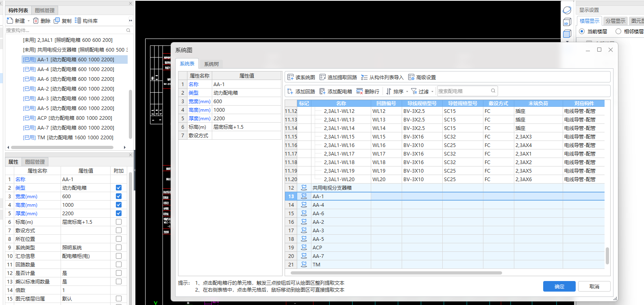
Task: Click 追加提取回路 append extract circuit
Action: tap(338, 77)
